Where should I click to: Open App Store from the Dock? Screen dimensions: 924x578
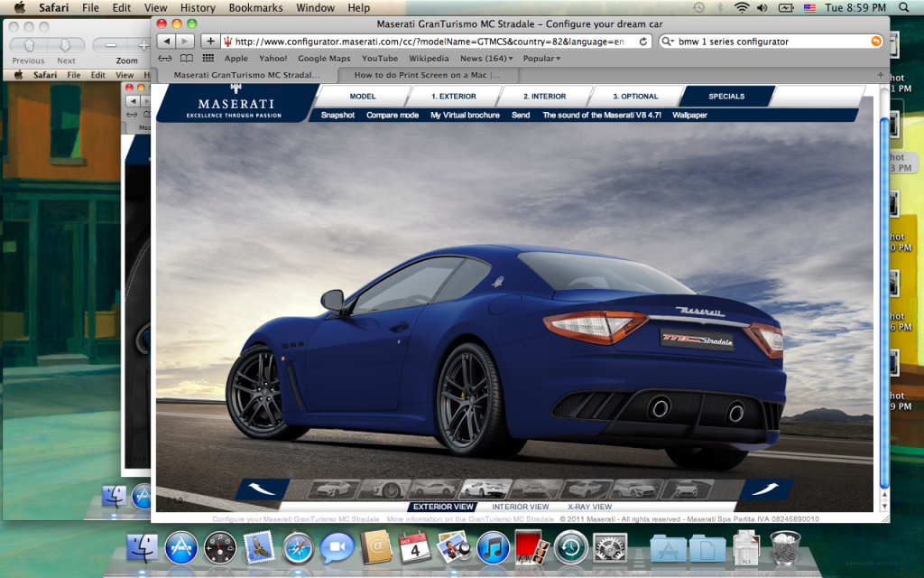[180, 547]
